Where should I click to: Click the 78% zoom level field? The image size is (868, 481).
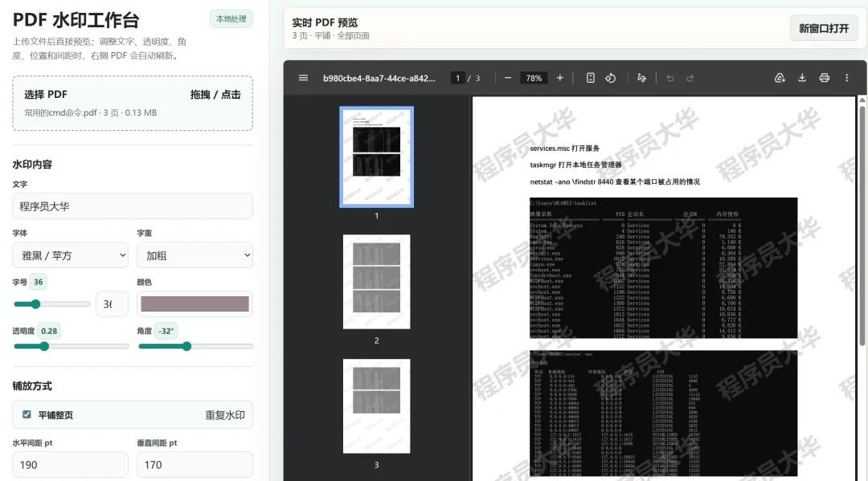click(x=534, y=78)
